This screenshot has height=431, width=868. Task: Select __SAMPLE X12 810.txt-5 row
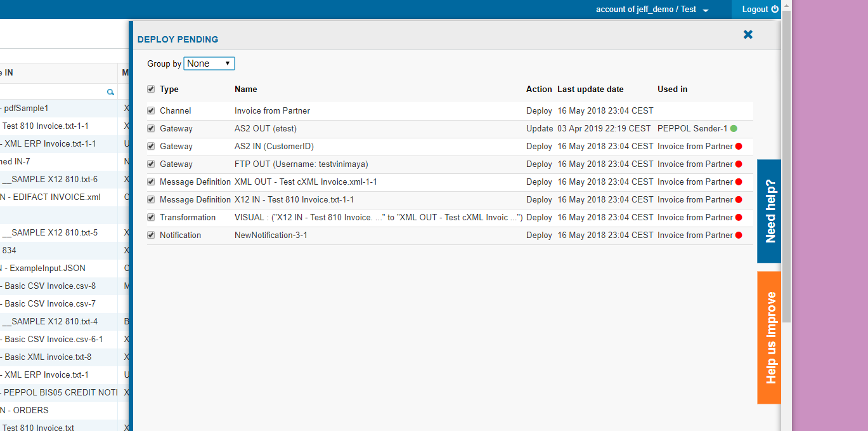[x=58, y=232]
